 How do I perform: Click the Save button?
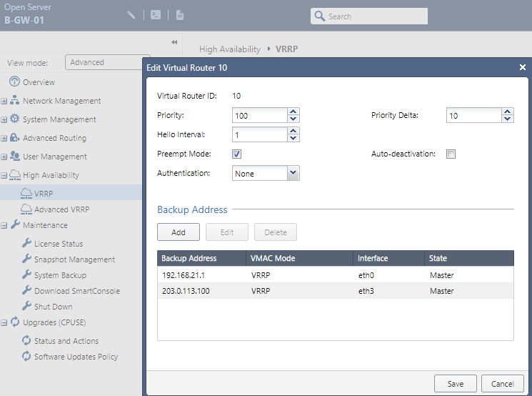click(456, 384)
